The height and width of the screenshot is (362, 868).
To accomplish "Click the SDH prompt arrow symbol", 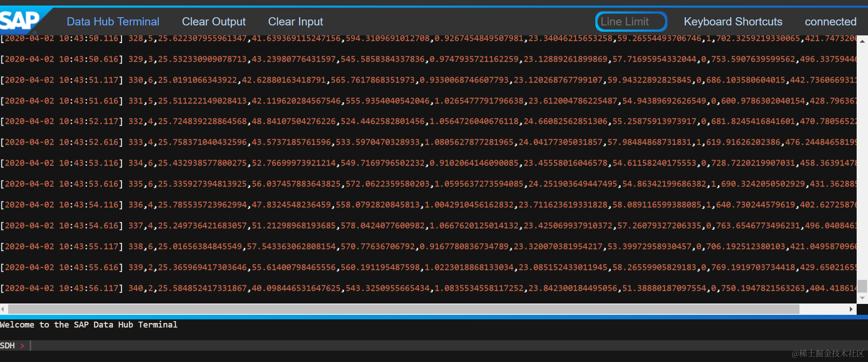I will pyautogui.click(x=22, y=346).
